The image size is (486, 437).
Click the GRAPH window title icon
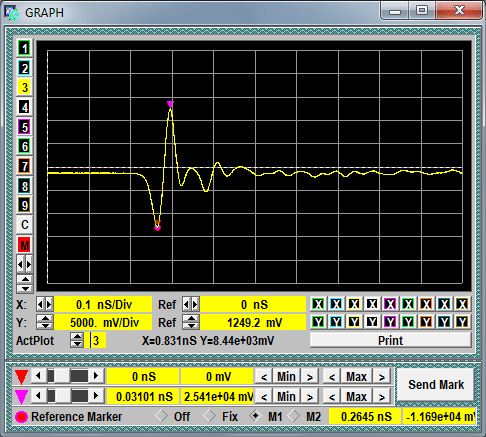[12, 13]
